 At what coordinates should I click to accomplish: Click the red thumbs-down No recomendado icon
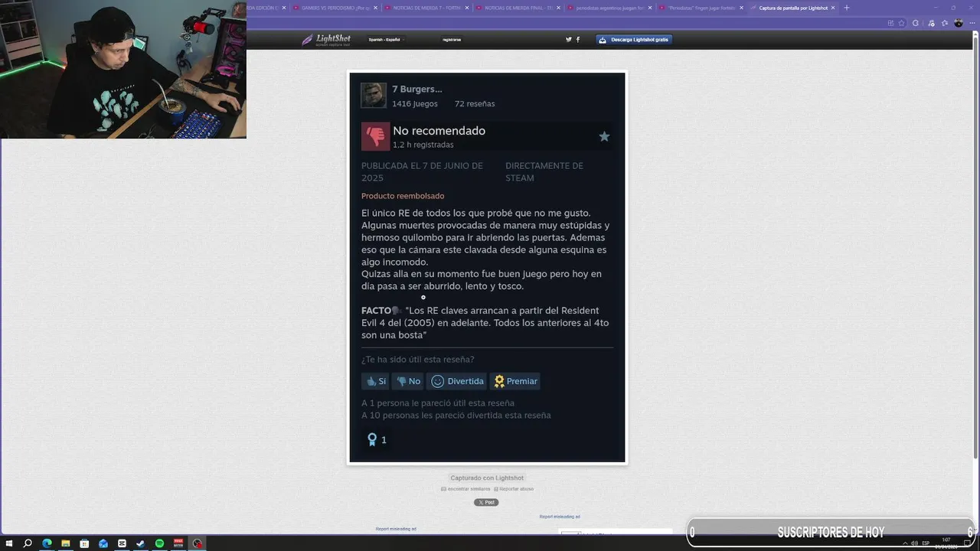click(x=375, y=136)
